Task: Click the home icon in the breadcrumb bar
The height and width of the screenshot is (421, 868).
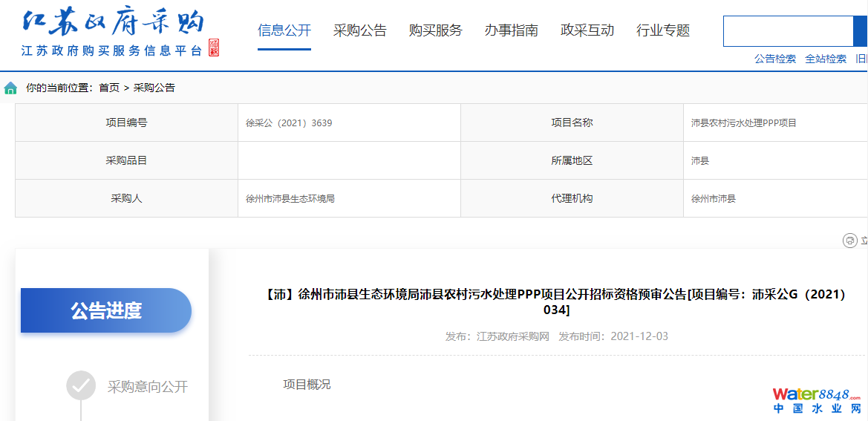Action: pyautogui.click(x=10, y=88)
